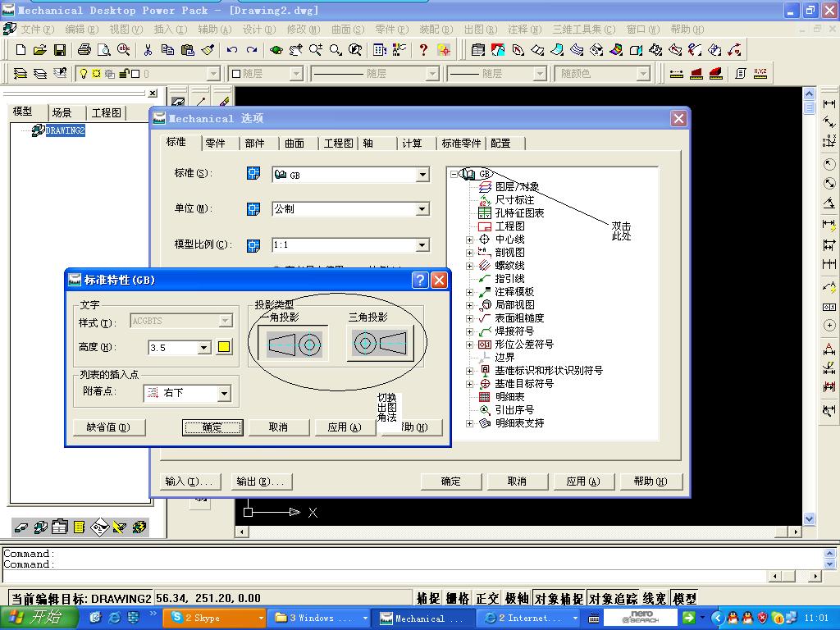Open the 高度(H) 3.5 dropdown
The height and width of the screenshot is (630, 840).
tap(203, 348)
